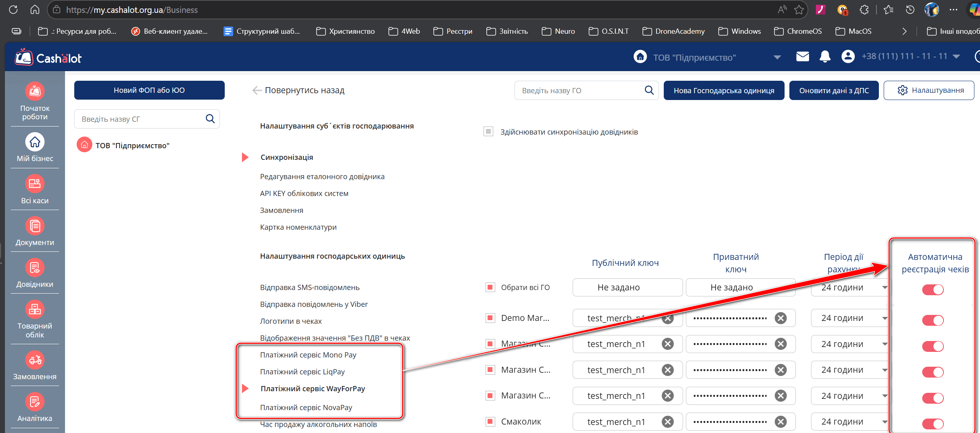
Task: Click the search icon in ГО search
Action: tap(649, 90)
